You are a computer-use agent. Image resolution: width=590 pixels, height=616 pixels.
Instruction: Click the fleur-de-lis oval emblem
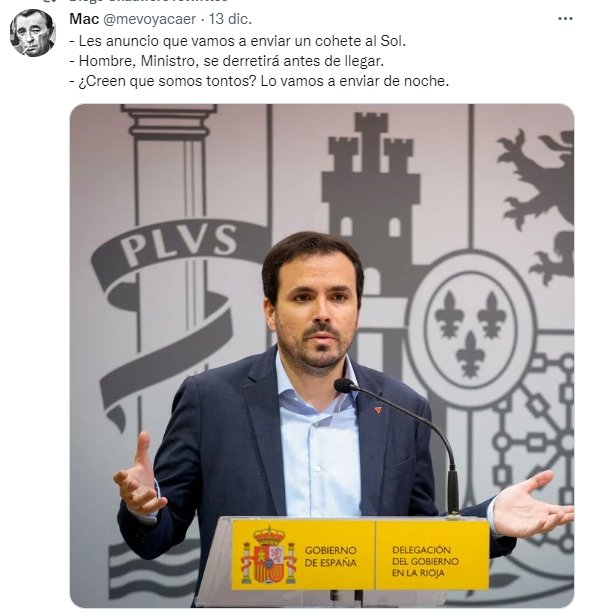pos(471,331)
